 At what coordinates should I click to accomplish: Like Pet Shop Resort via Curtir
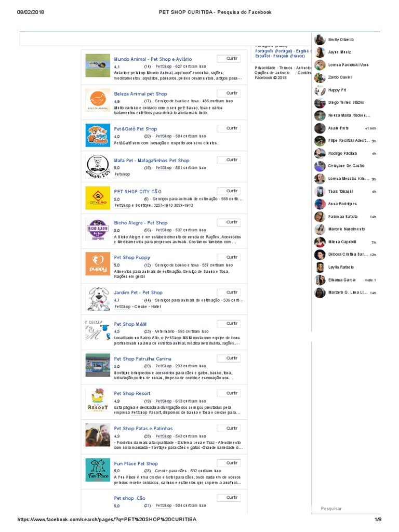click(229, 393)
